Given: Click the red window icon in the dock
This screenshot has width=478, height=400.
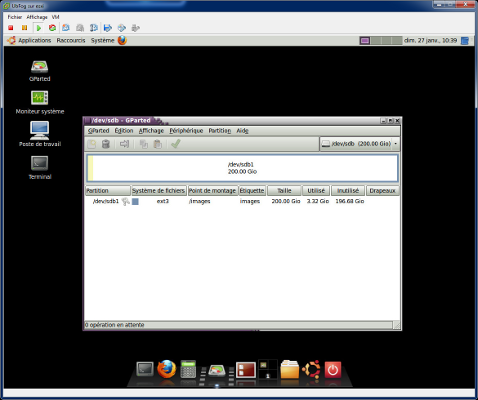Looking at the screenshot, I should click(246, 370).
